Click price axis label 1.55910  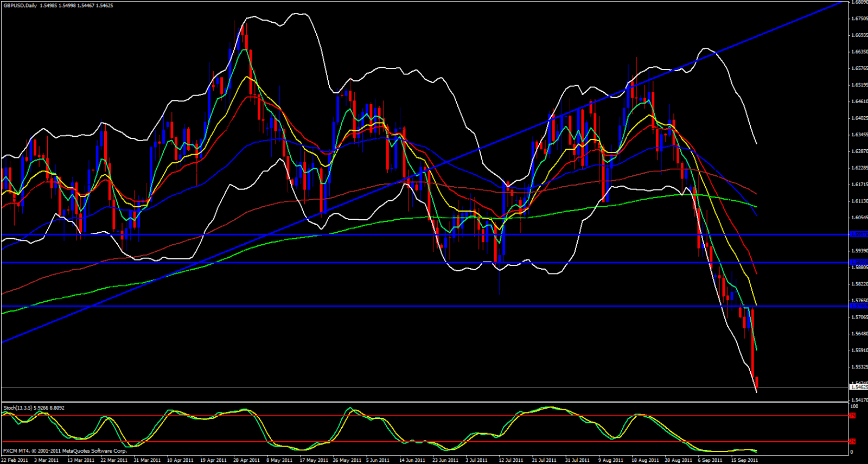coord(860,351)
